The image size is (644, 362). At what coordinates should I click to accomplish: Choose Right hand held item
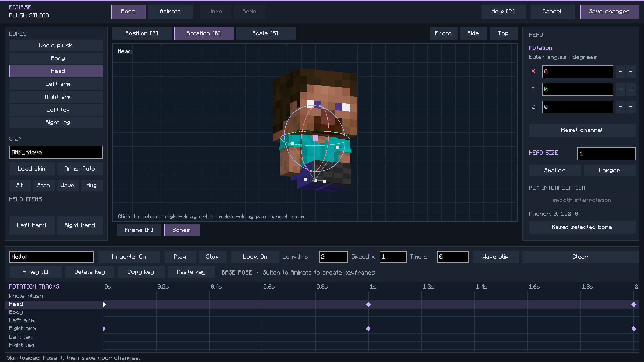[80, 225]
